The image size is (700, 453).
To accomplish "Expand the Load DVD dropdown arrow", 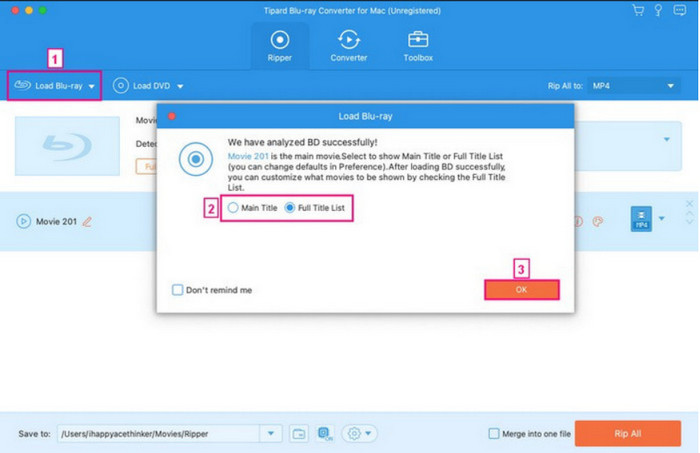I will (180, 86).
